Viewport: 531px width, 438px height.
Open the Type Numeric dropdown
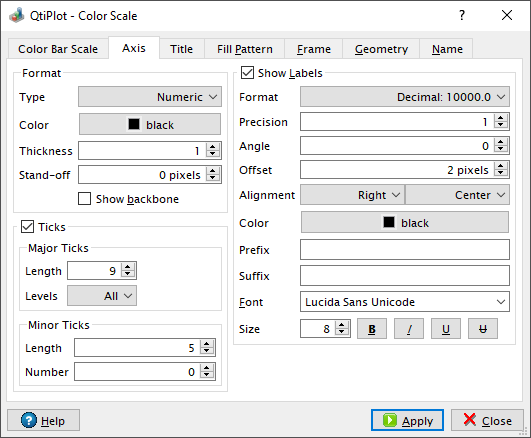tap(150, 97)
